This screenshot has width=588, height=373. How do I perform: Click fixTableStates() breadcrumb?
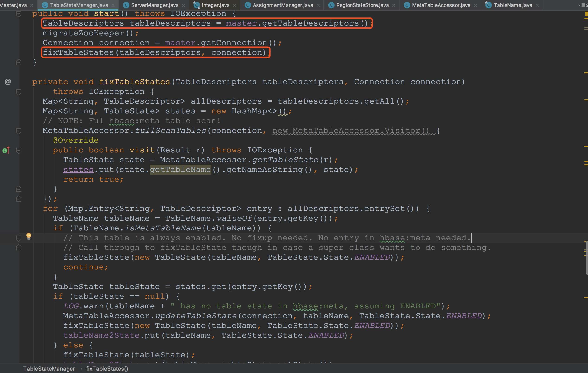click(x=107, y=369)
